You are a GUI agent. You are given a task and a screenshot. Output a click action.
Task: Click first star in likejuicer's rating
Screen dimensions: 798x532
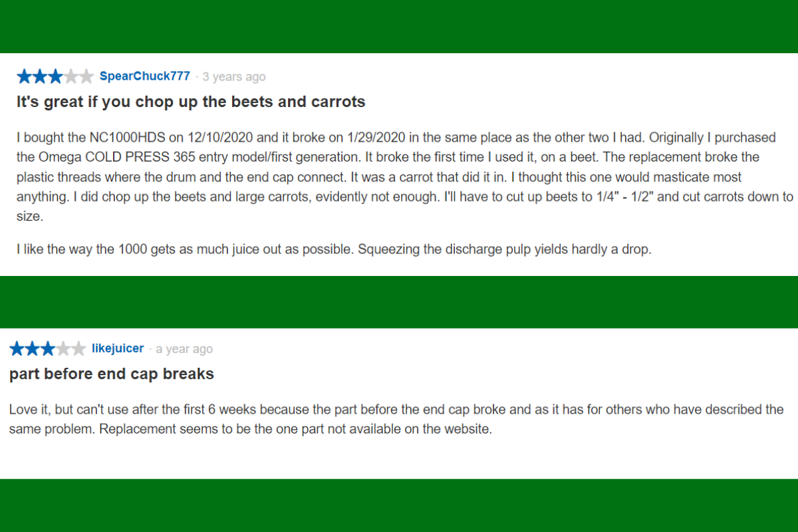coord(17,348)
